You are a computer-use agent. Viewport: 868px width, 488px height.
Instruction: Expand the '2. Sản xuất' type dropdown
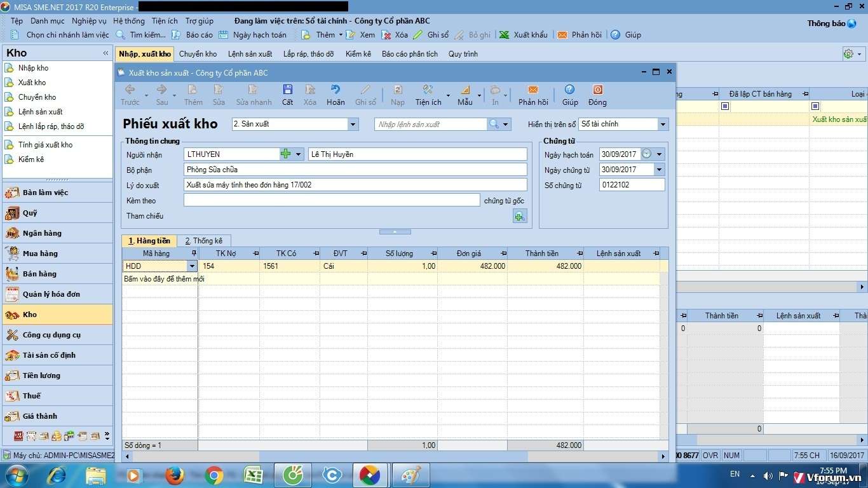pos(353,125)
